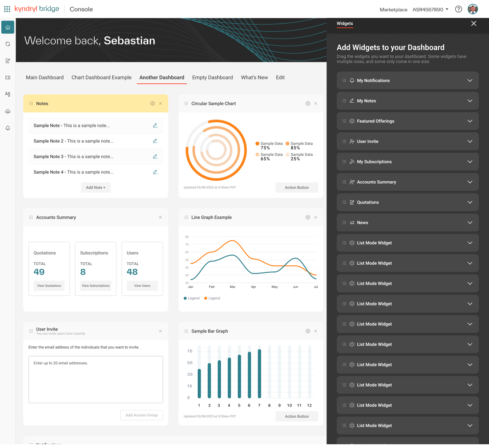Open the user management sidebar icon
This screenshot has width=489, height=448.
coord(8,94)
